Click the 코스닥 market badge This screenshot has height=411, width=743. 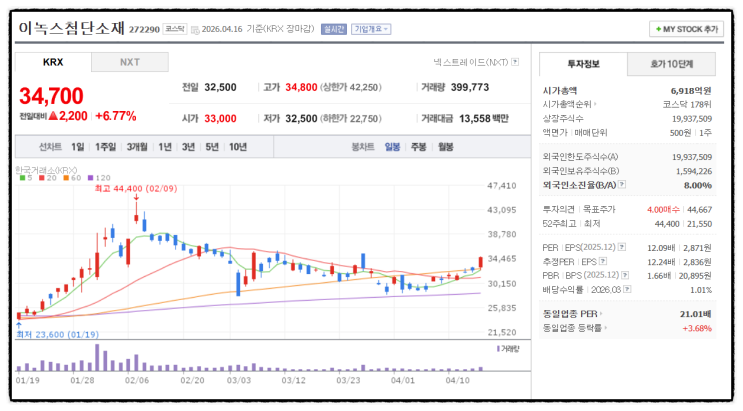175,29
